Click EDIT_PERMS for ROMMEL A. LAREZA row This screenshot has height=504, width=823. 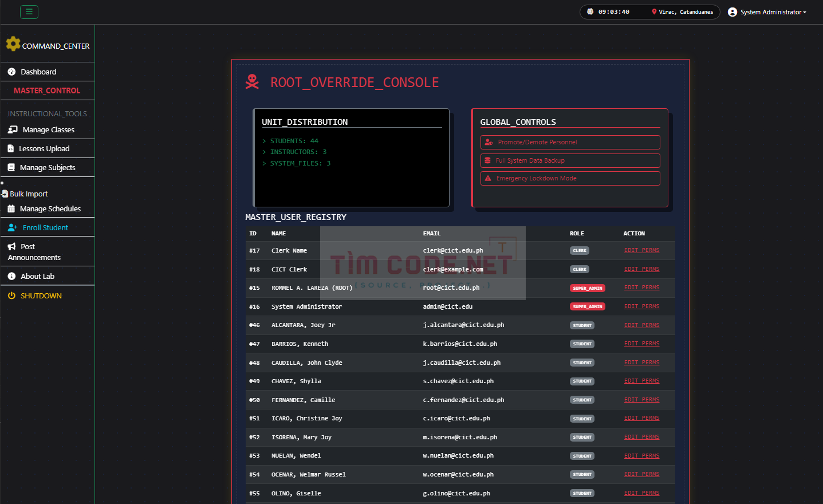tap(641, 288)
